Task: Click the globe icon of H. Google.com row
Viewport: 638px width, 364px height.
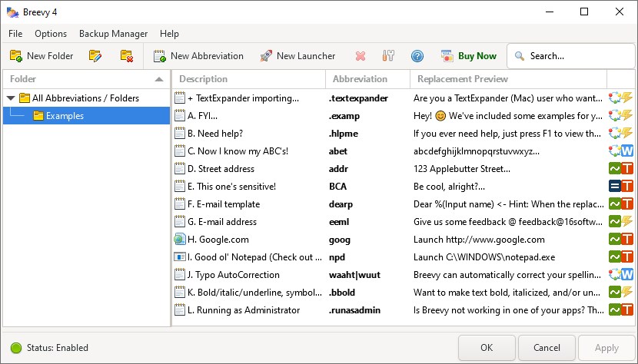Action: click(x=179, y=240)
